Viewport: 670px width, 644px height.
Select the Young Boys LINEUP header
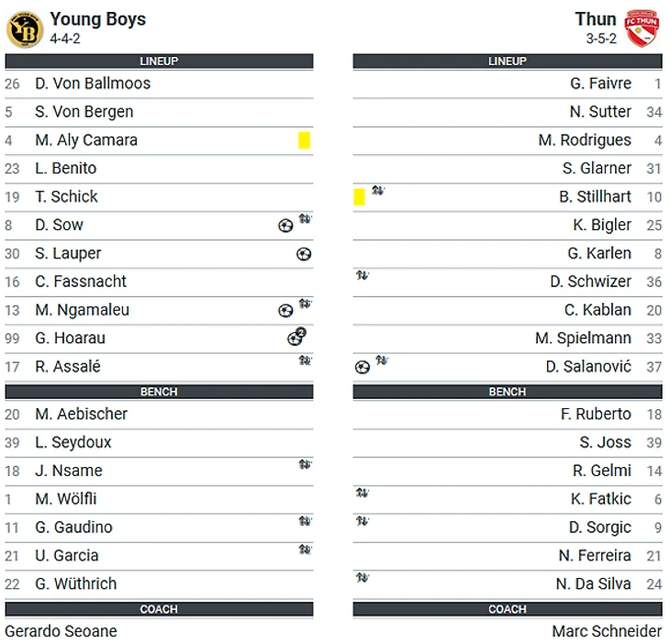tap(159, 61)
